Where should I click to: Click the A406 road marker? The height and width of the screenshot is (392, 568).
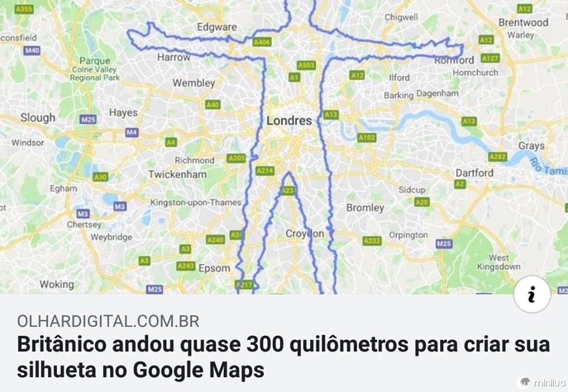click(262, 43)
